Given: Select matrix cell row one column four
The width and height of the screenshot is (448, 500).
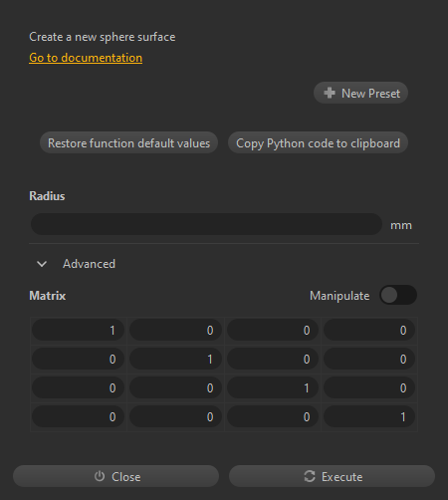Looking at the screenshot, I should point(369,331).
